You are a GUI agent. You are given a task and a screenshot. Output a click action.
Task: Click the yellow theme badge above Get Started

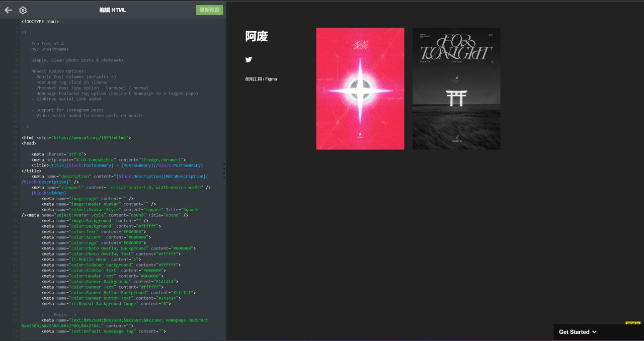[x=633, y=322]
